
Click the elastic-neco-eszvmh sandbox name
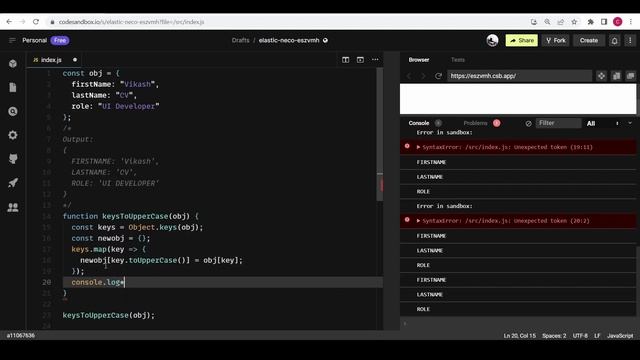pos(289,40)
